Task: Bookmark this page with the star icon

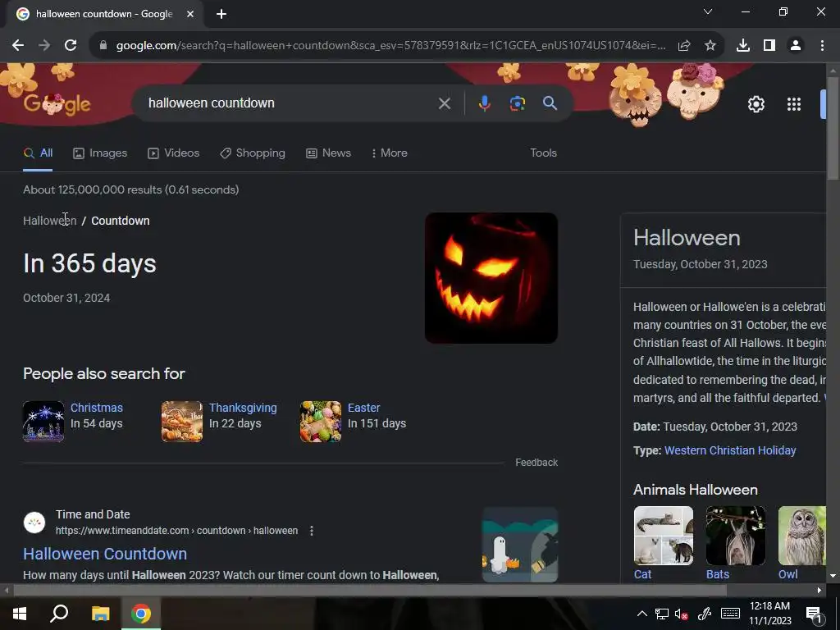Action: [710, 46]
